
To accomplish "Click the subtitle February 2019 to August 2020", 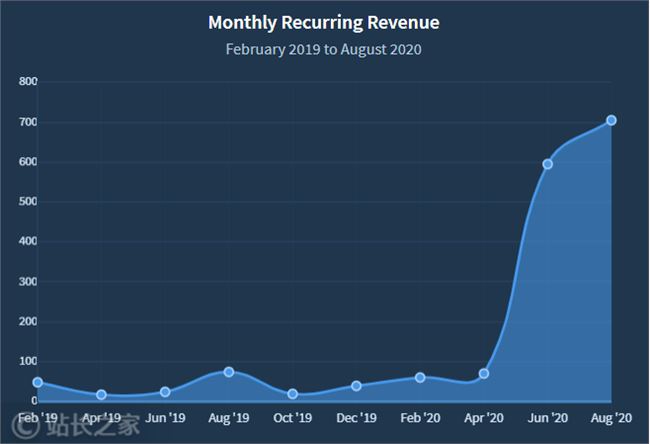I will coord(324,49).
